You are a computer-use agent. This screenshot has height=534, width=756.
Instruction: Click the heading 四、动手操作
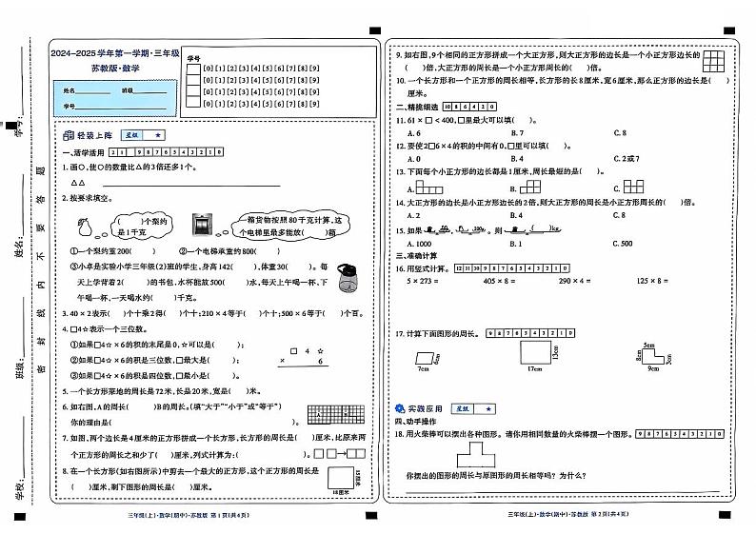click(415, 422)
